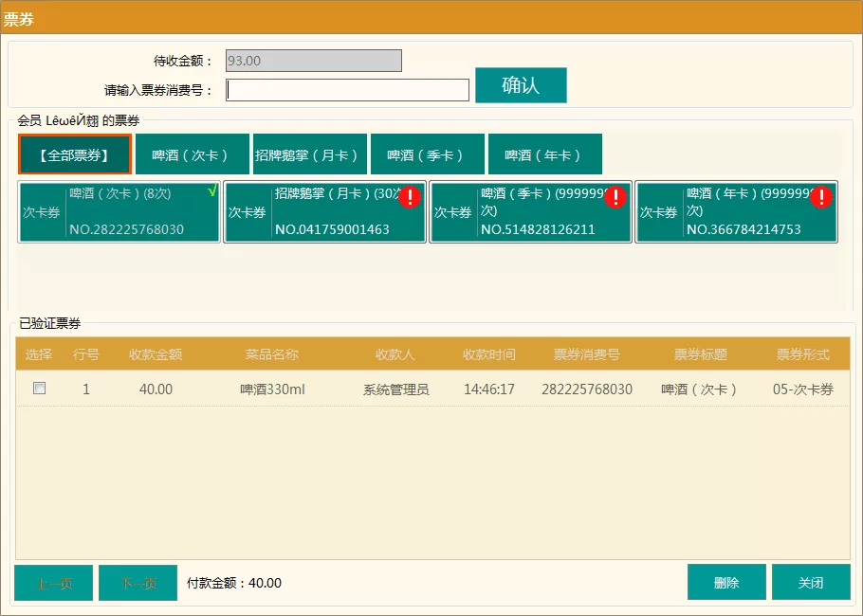Image resolution: width=863 pixels, height=616 pixels.
Task: Click the 删除 delete button
Action: [726, 583]
